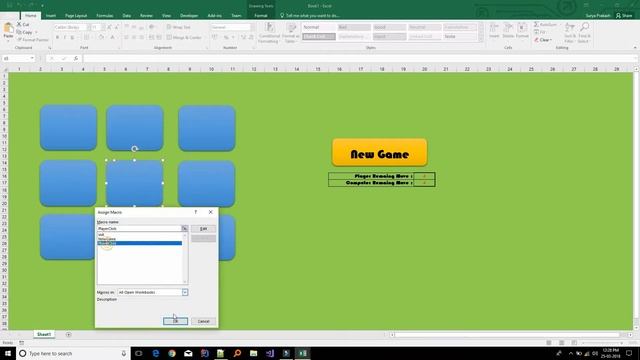Image resolution: width=640 pixels, height=360 pixels.
Task: Click the collapse-dialog icon beside Macro name
Action: click(x=185, y=229)
